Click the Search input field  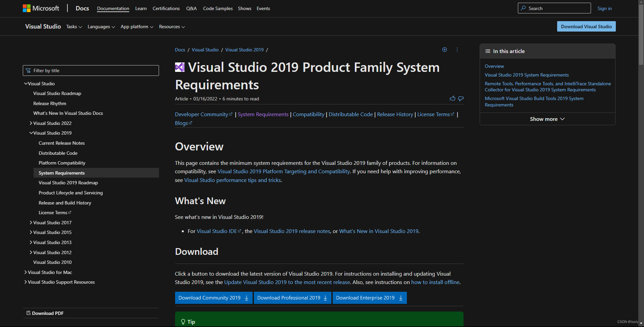554,8
